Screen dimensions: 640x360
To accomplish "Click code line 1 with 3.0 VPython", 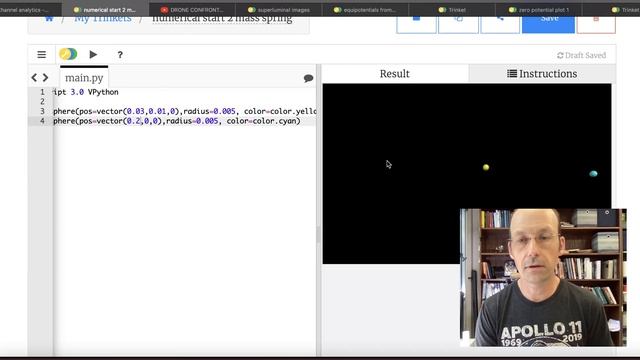I will 184,92.
